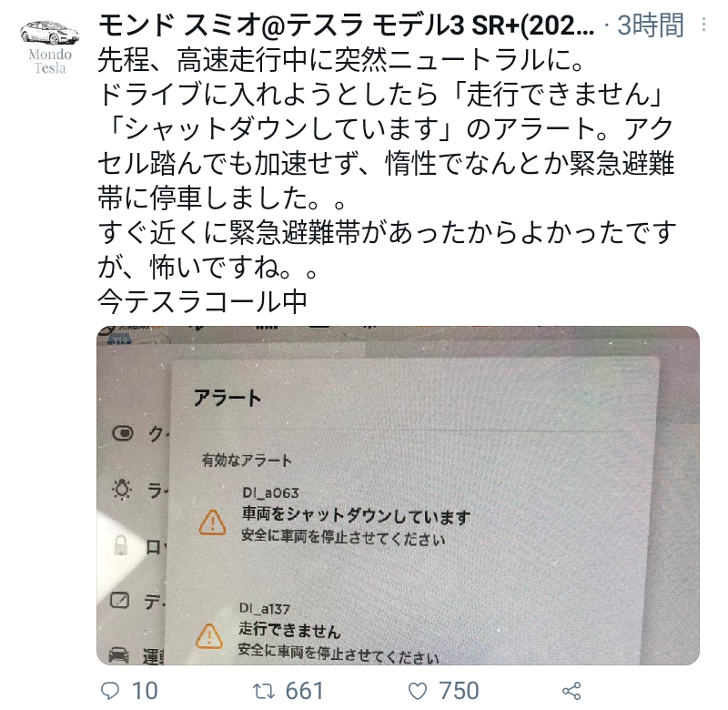Click the retweet arrows icon
728x710 pixels.
tap(264, 692)
